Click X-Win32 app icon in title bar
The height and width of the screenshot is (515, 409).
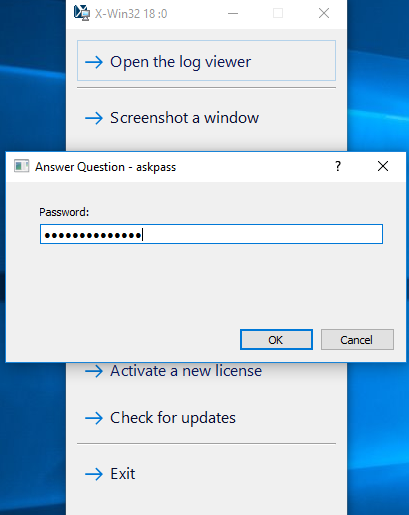(82, 13)
